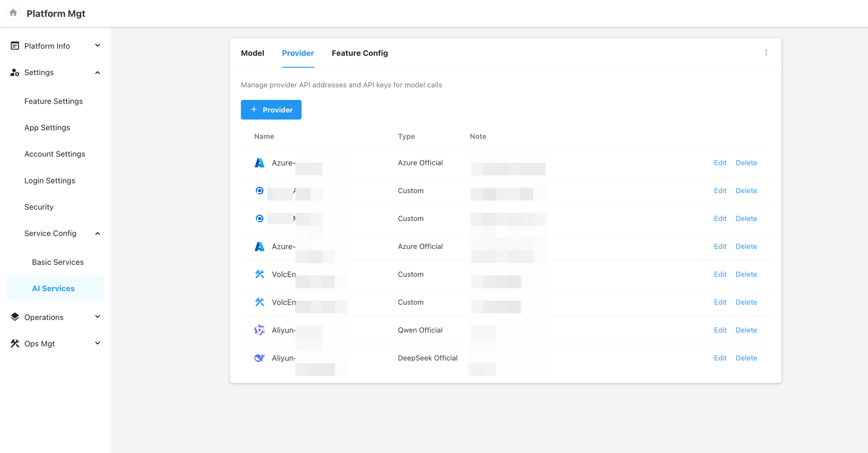Click the add Provider button
This screenshot has width=868, height=453.
pyautogui.click(x=271, y=110)
